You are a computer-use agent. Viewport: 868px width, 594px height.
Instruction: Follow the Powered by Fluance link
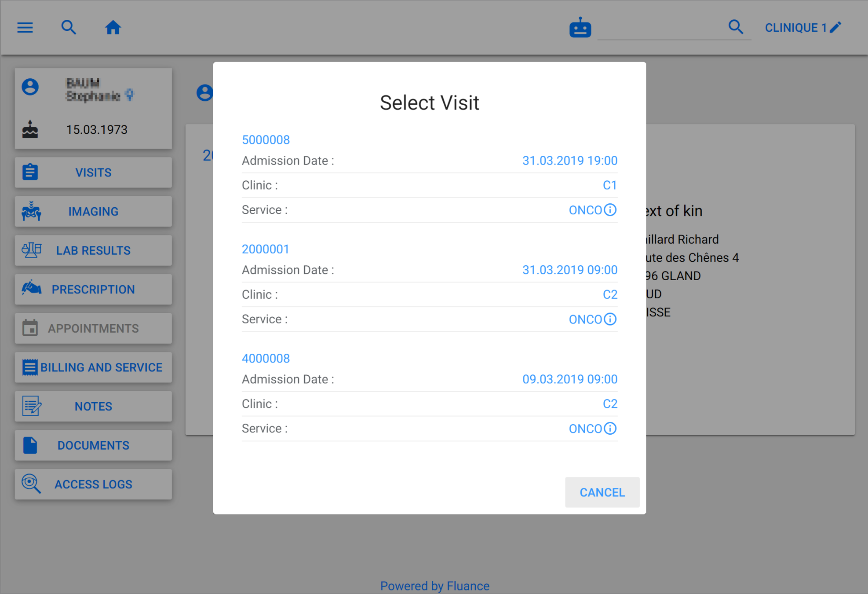tap(434, 586)
